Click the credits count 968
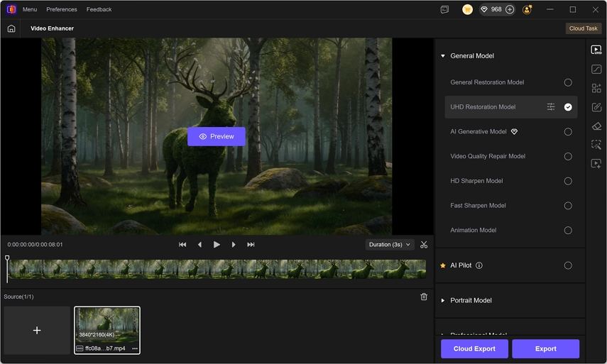607x364 pixels. 496,9
